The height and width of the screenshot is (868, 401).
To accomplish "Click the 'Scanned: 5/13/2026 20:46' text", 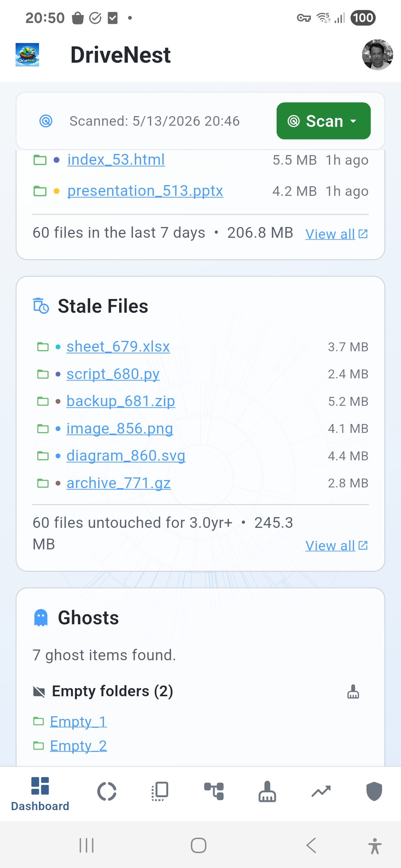I will (154, 121).
